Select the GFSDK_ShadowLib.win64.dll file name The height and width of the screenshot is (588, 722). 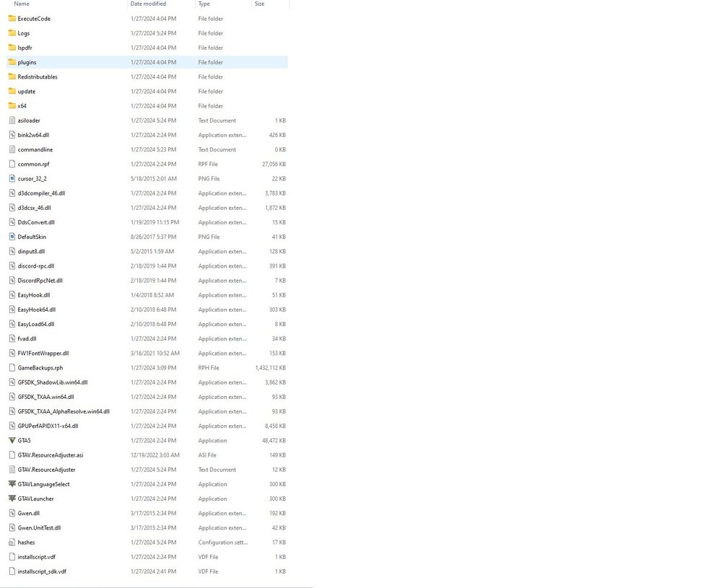(x=53, y=382)
